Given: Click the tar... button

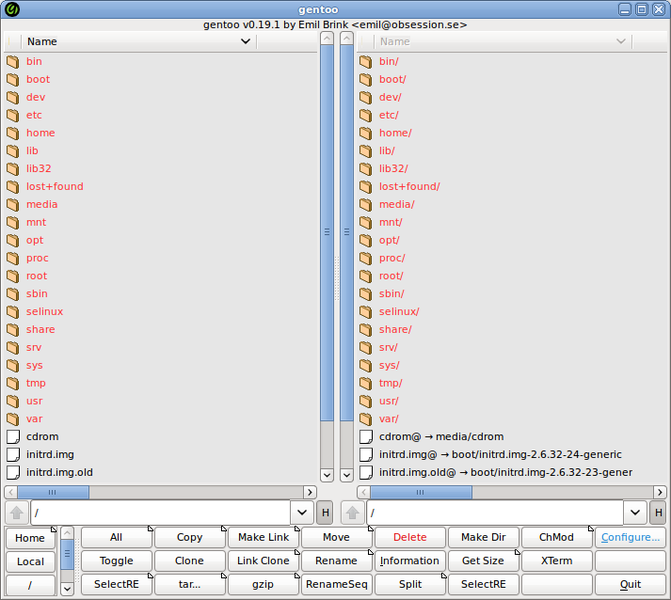Looking at the screenshot, I should point(190,585).
